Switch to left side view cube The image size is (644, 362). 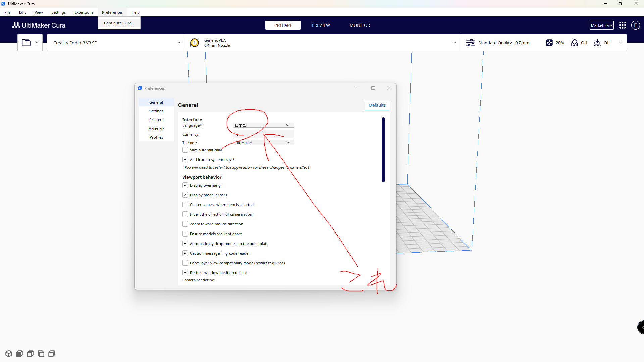click(41, 354)
